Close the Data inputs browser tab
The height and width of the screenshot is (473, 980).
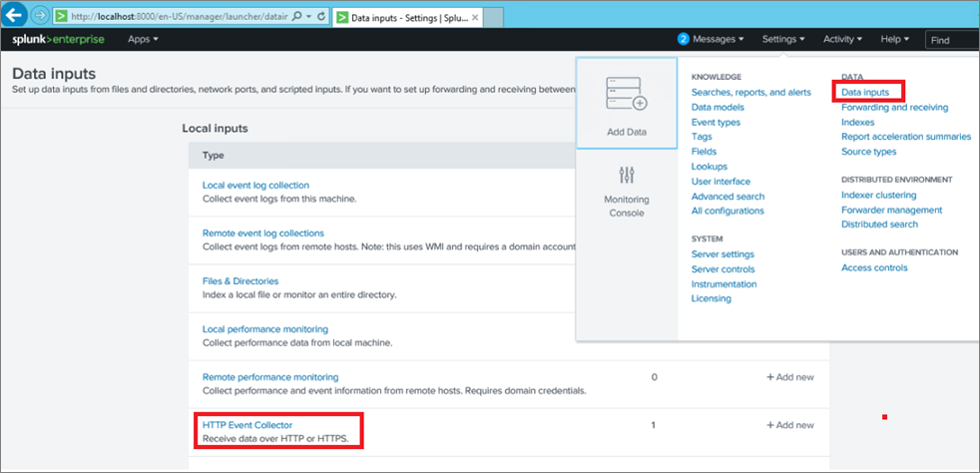(475, 18)
